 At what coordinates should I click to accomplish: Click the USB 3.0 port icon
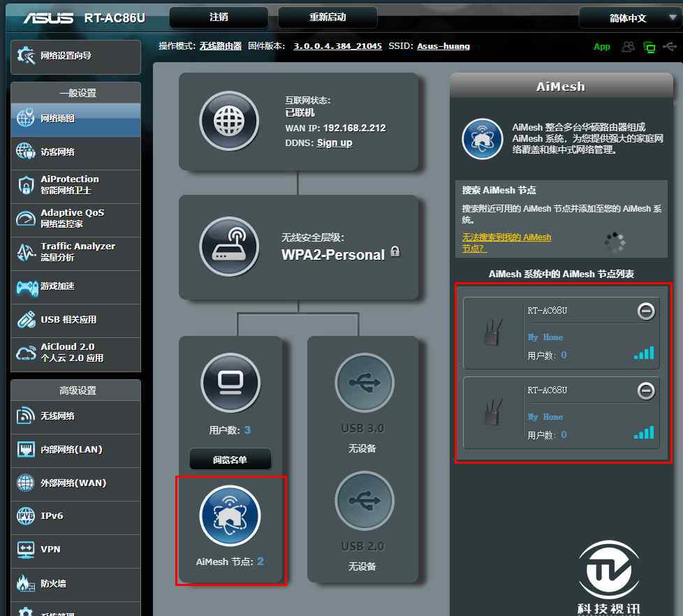(x=364, y=383)
